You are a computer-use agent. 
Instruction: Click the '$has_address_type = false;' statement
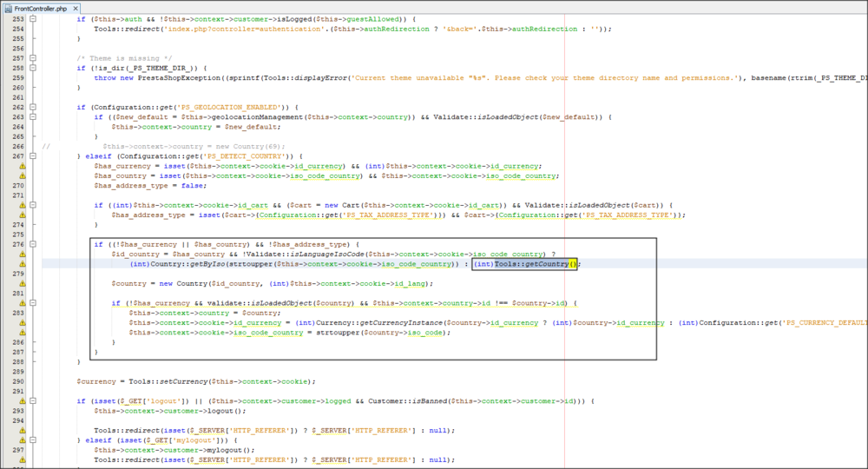point(150,186)
